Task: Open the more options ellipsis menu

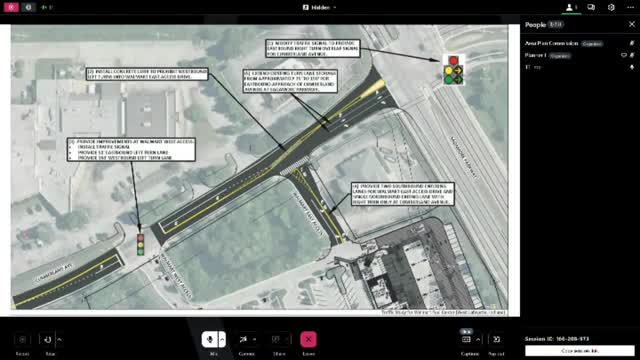Action: (x=631, y=7)
